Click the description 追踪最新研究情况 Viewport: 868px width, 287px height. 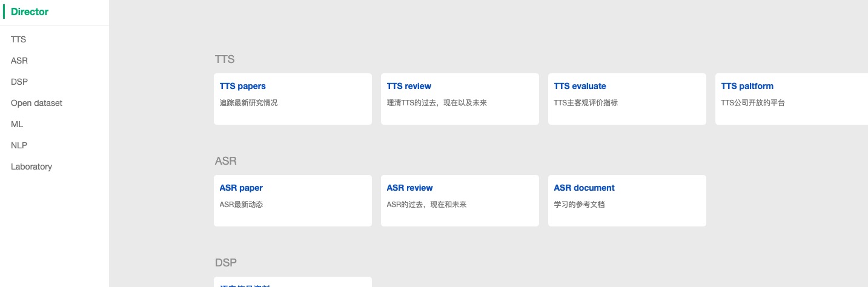tap(249, 103)
